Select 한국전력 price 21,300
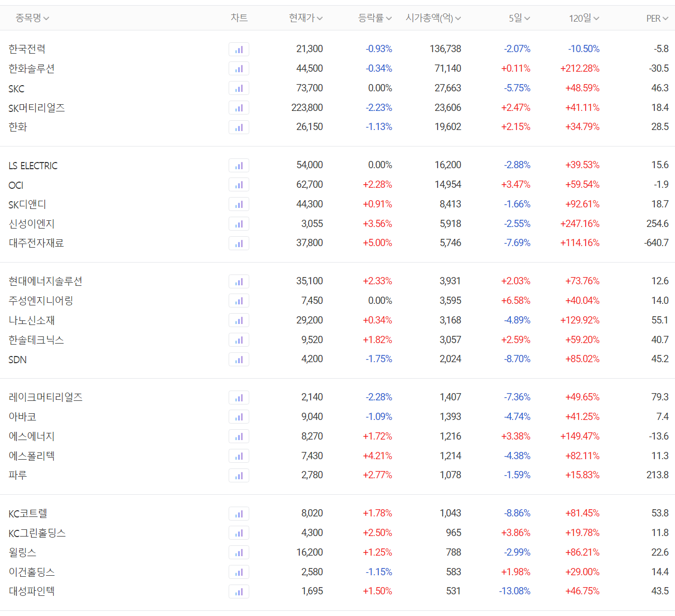 310,49
